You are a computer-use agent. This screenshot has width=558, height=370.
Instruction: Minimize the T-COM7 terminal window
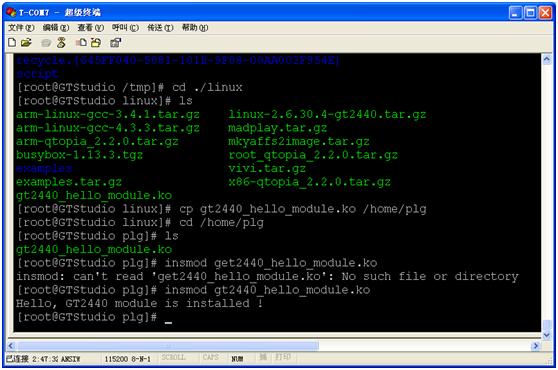click(x=515, y=13)
